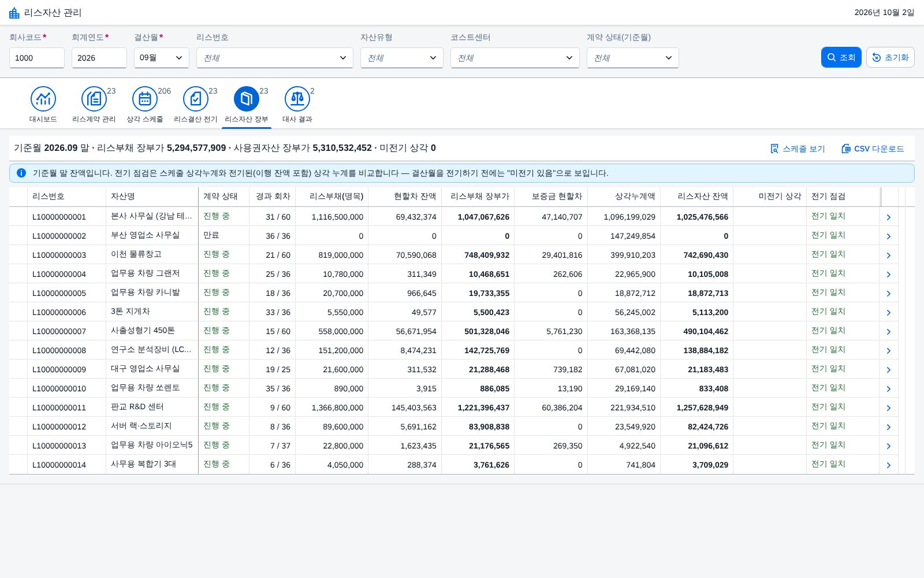The height and width of the screenshot is (578, 924).
Task: Click lease number L10000000013
Action: tap(59, 446)
